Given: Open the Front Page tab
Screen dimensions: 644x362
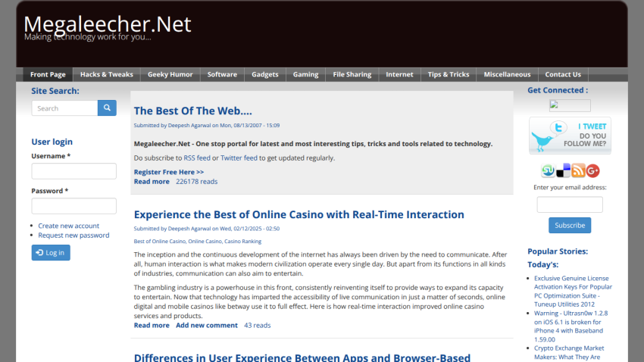Looking at the screenshot, I should coord(48,74).
